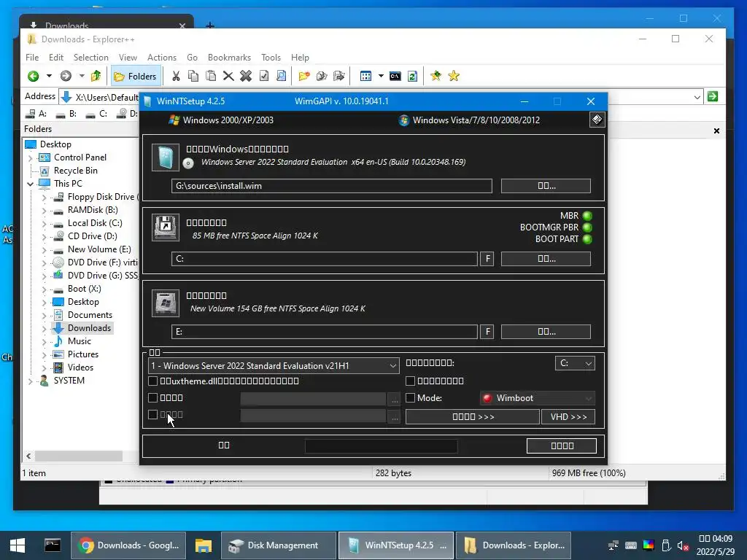
Task: Open command prompt from toolbar icon
Action: (395, 76)
